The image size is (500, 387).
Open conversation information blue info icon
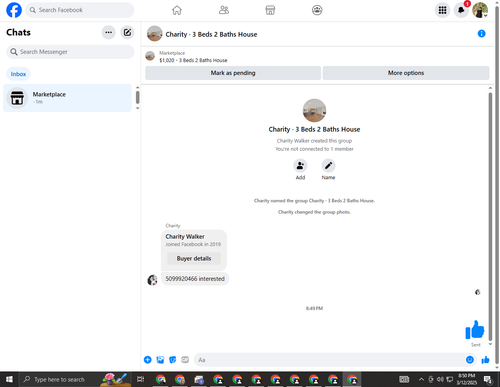[x=481, y=33]
